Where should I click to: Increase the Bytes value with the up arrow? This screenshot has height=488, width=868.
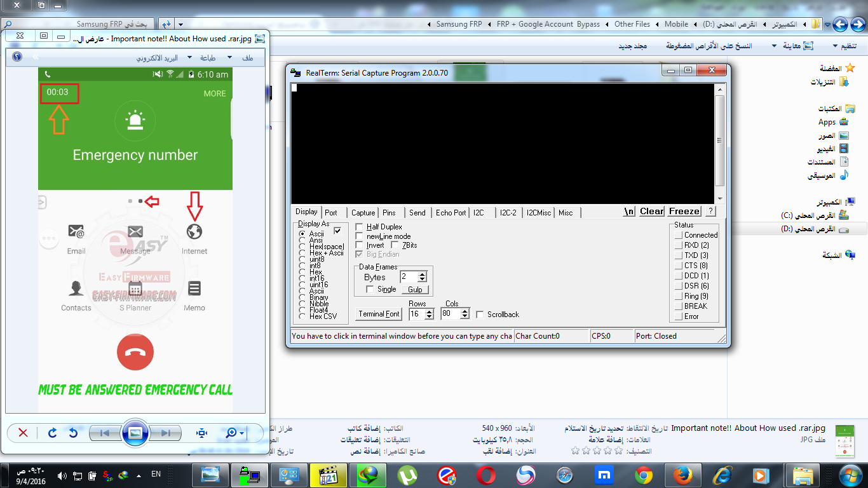point(423,274)
